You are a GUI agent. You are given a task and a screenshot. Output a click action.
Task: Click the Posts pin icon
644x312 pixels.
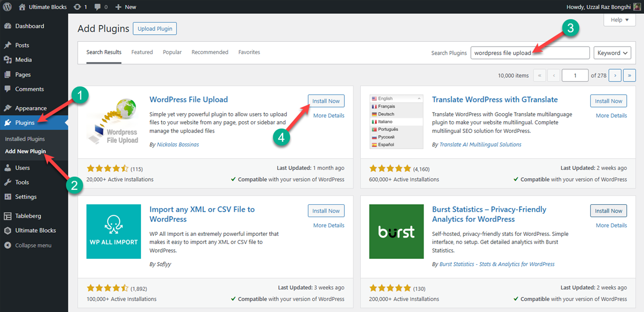pyautogui.click(x=8, y=45)
